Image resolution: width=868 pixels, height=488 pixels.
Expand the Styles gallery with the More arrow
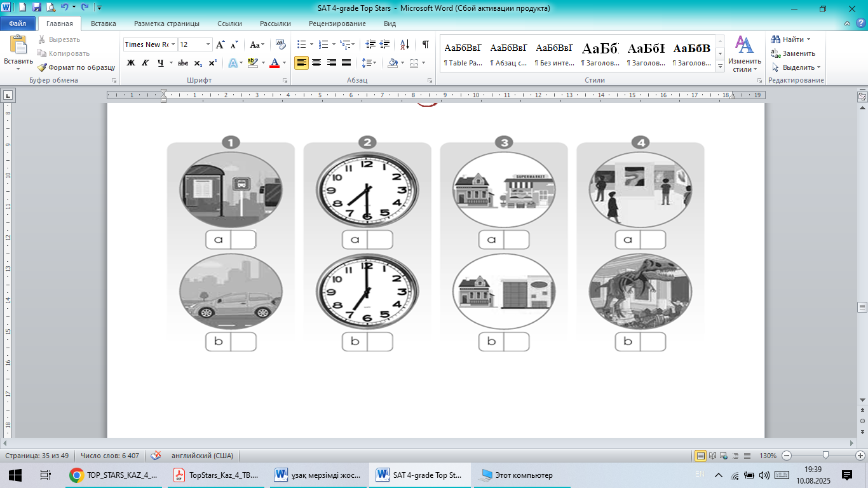click(720, 66)
